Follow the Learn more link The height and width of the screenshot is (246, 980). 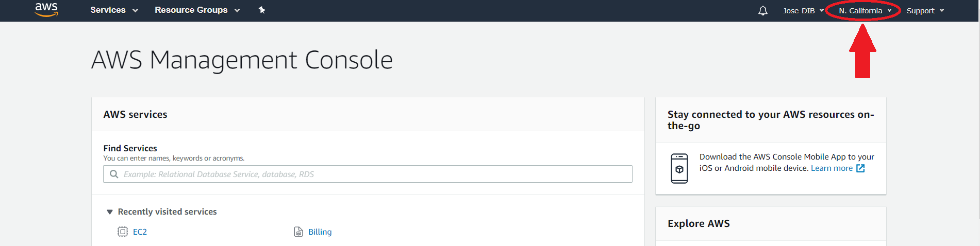pyautogui.click(x=832, y=168)
